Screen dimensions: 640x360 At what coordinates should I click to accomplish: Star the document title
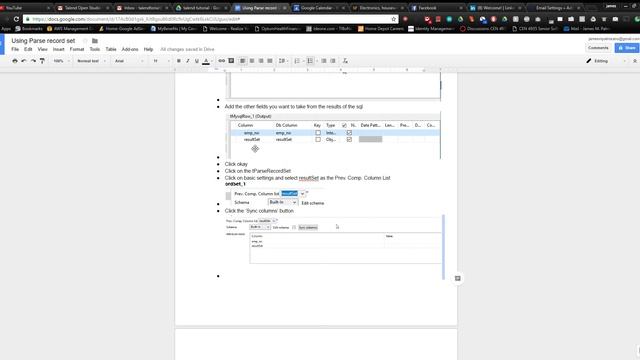[x=85, y=41]
